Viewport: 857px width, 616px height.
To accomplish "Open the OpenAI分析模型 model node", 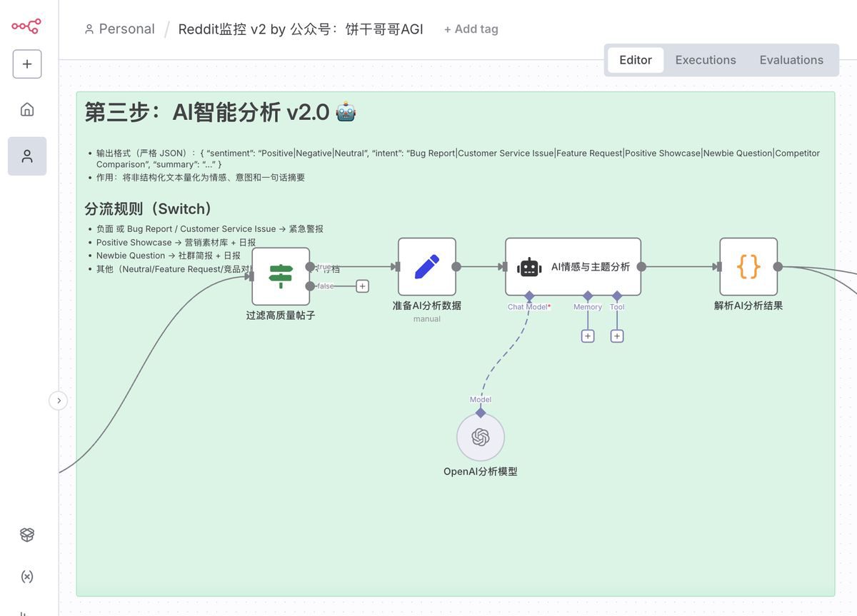I will [479, 437].
